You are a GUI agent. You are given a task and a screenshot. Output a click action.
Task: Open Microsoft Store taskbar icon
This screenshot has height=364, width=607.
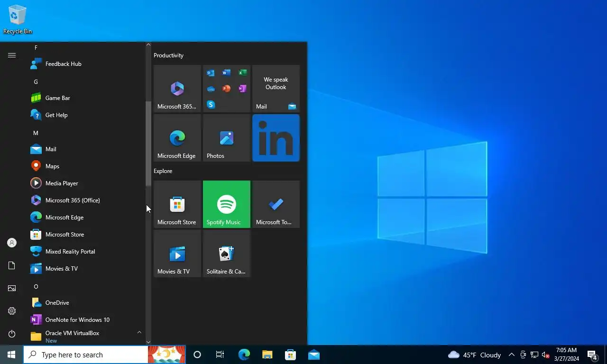click(290, 355)
